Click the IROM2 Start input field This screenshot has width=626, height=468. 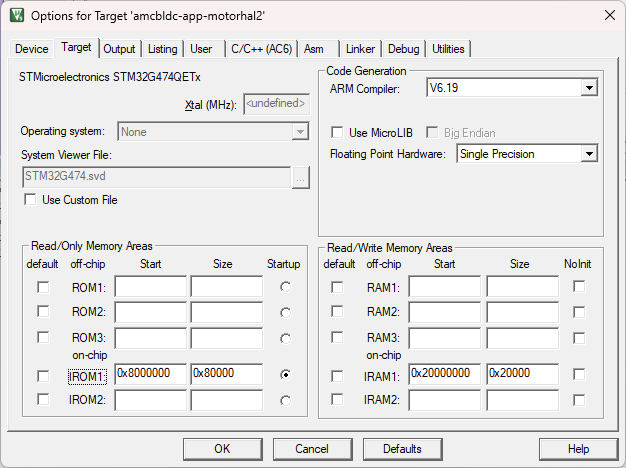(151, 400)
